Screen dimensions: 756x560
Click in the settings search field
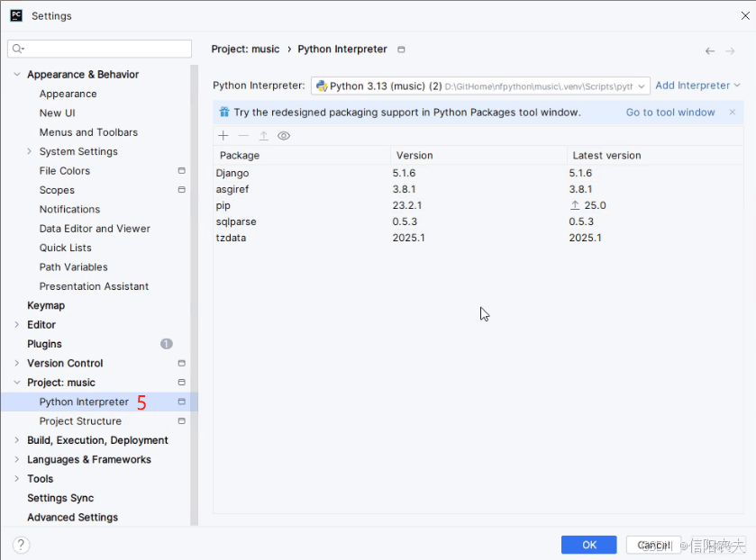[x=100, y=49]
